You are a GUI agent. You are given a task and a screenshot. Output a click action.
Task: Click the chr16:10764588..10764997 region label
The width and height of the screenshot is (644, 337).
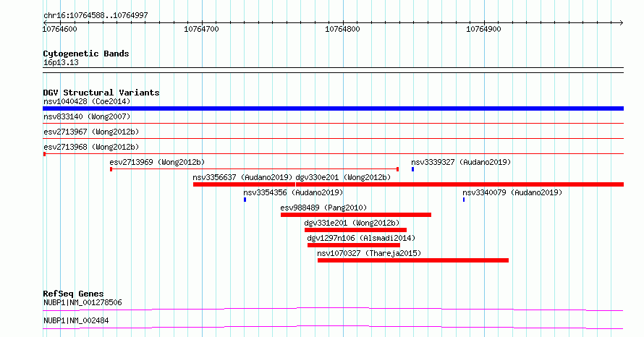click(x=96, y=15)
